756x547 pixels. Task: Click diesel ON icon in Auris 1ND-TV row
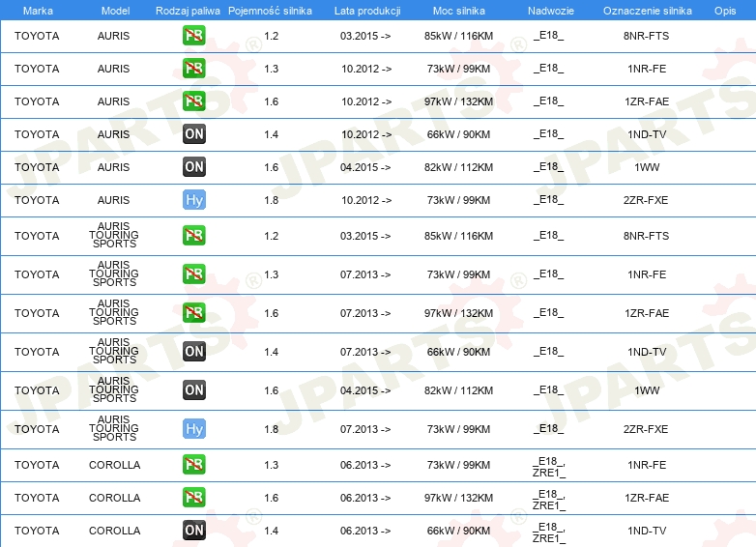click(193, 134)
